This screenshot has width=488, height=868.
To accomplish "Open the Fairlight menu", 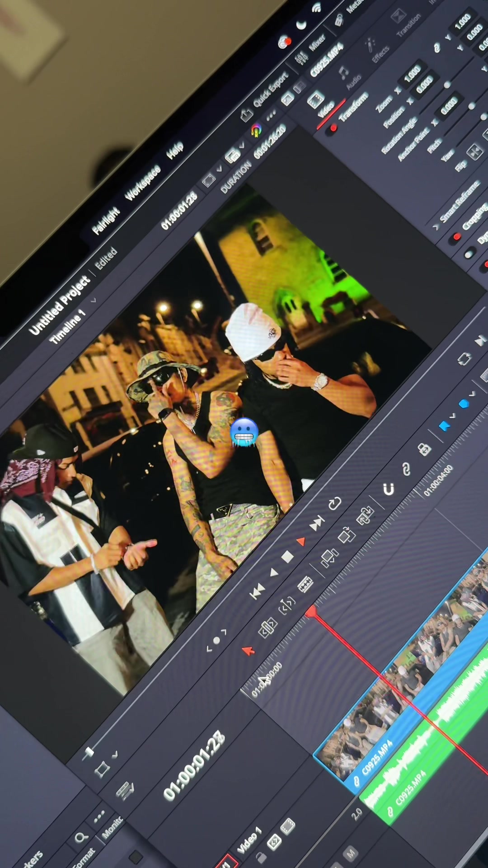I will (x=107, y=221).
